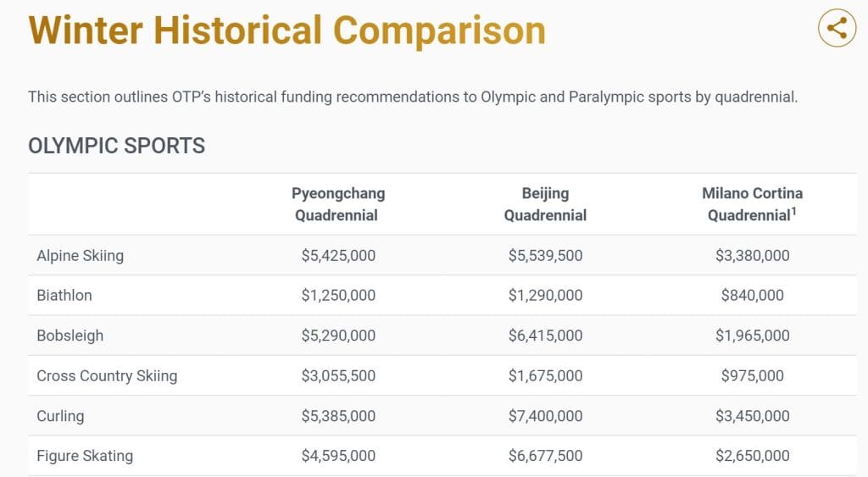Select the Biathlon row label
868x477 pixels.
click(64, 296)
